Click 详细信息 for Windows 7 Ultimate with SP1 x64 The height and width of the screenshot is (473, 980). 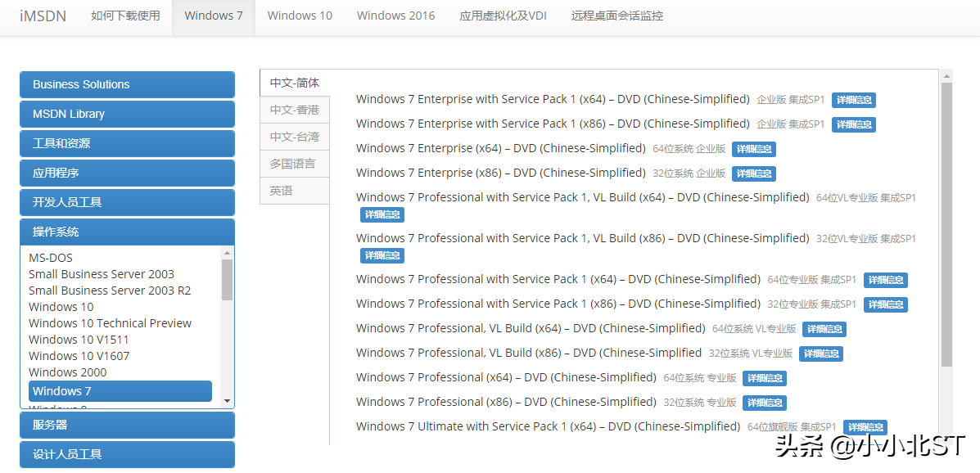coord(865,426)
